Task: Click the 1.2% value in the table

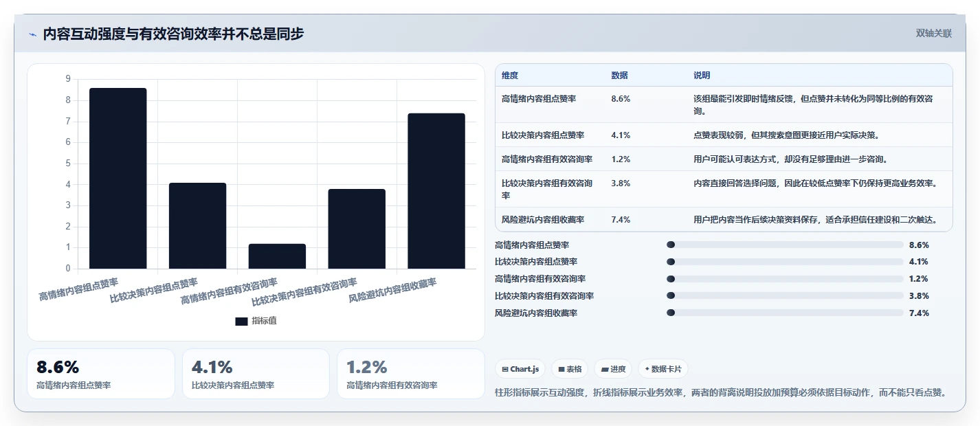Action: (x=621, y=159)
